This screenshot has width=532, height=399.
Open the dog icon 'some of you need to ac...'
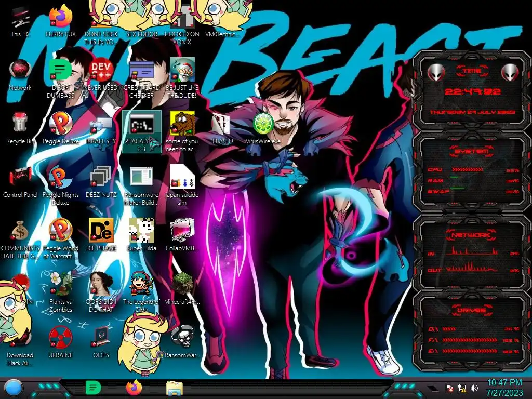[182, 131]
